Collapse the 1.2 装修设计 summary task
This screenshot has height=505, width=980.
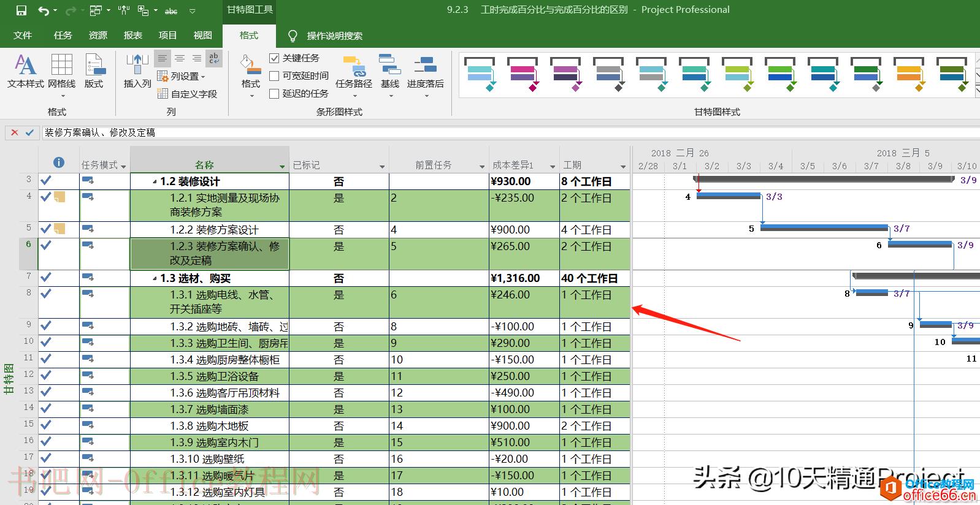155,182
